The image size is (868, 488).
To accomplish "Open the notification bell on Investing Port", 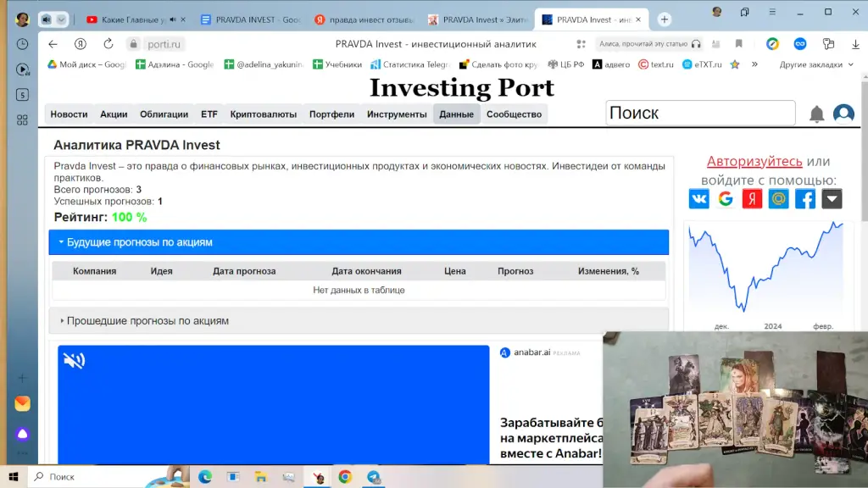I will [816, 114].
